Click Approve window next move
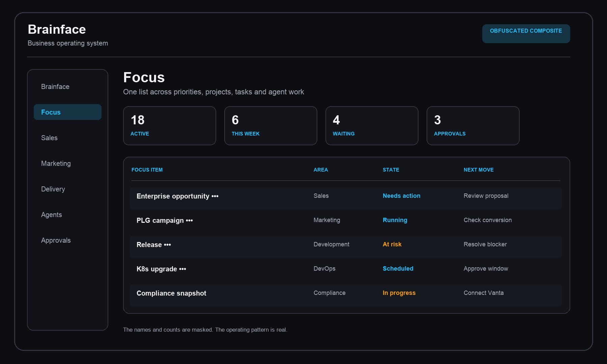This screenshot has height=364, width=607. (x=486, y=269)
